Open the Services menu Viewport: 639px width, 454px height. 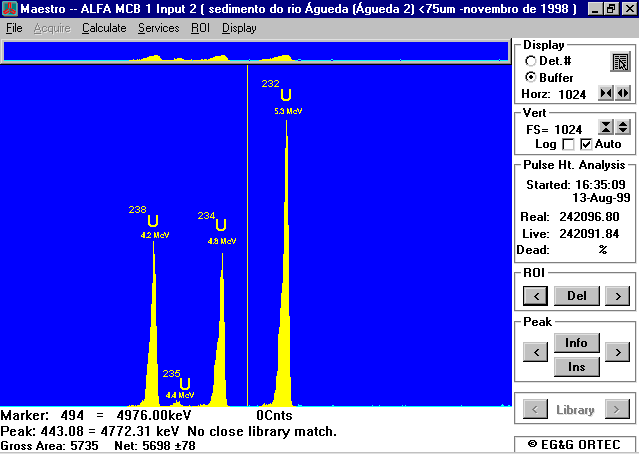(158, 28)
